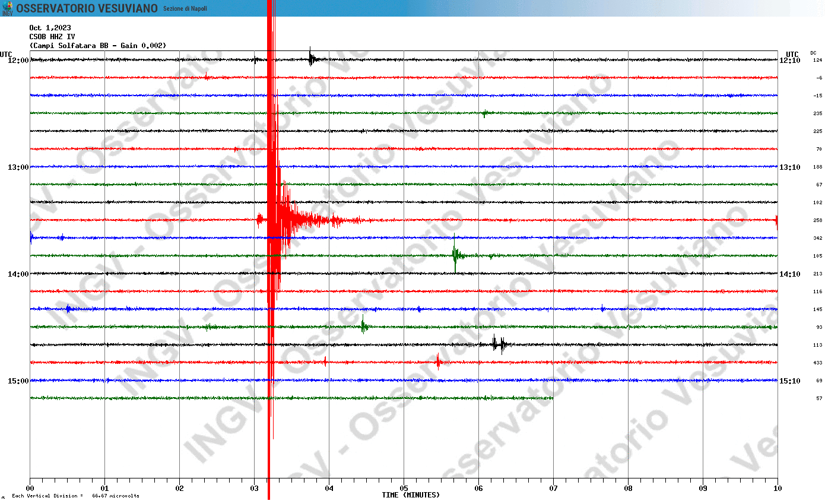Click the black event burst on the 14:40 trace
Image resolution: width=825 pixels, height=504 pixels.
pos(499,344)
